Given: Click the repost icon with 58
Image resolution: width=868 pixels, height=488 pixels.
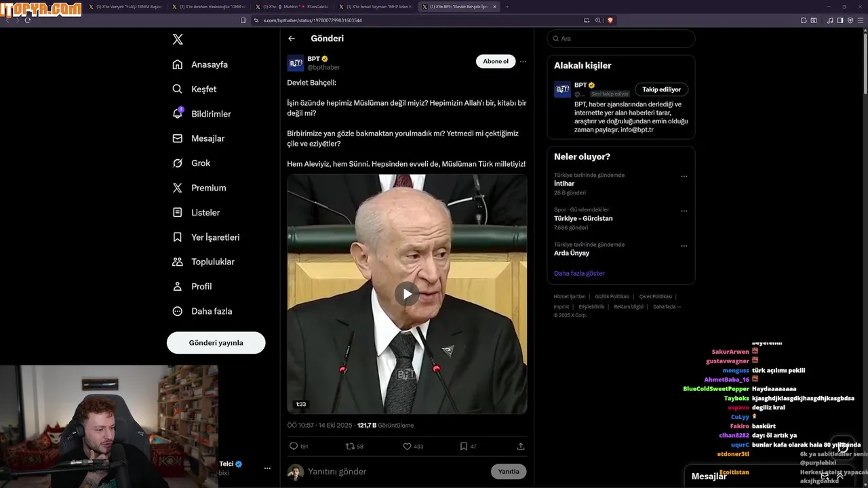Looking at the screenshot, I should click(350, 446).
